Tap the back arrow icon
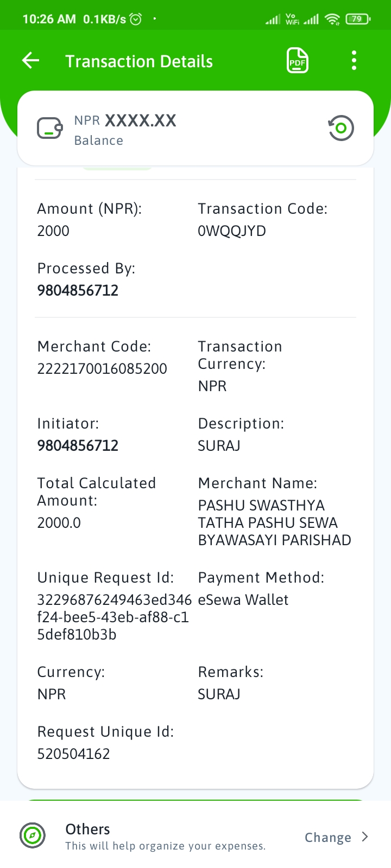 coord(31,60)
